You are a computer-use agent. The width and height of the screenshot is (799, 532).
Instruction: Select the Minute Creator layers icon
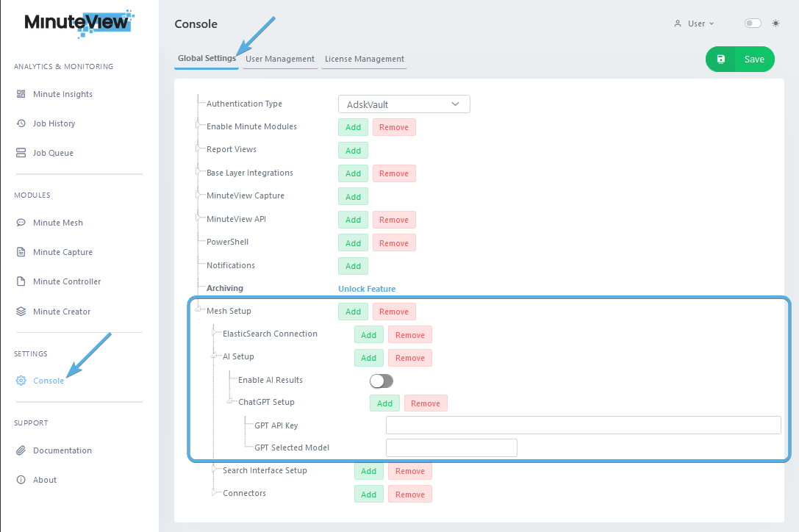pyautogui.click(x=21, y=312)
